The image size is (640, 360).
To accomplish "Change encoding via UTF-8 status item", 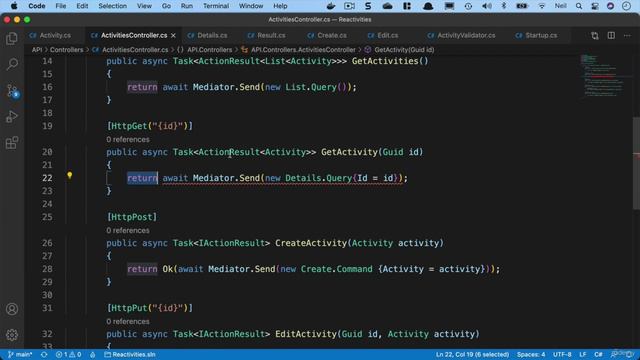I will coord(562,354).
